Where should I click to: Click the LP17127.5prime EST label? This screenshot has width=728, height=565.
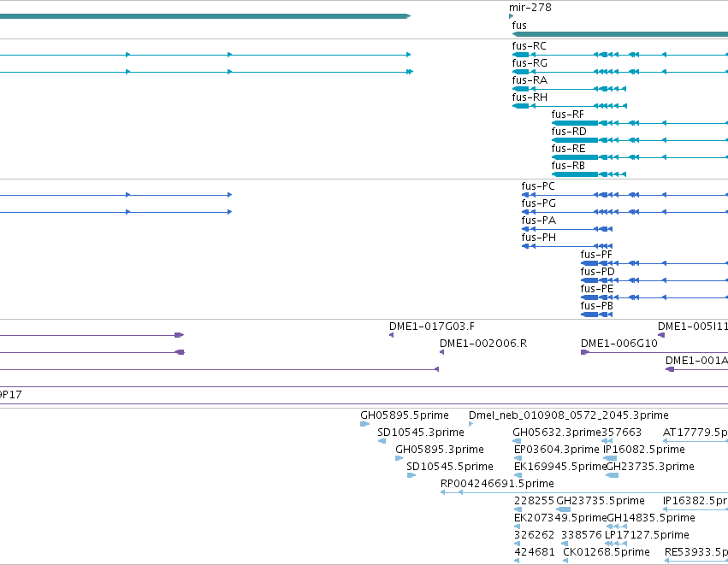pyautogui.click(x=646, y=535)
